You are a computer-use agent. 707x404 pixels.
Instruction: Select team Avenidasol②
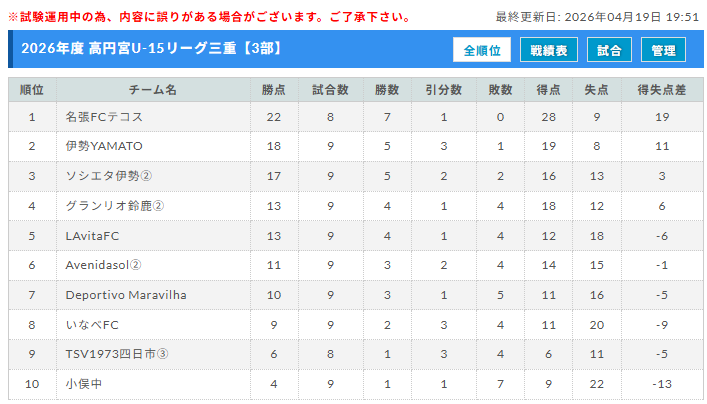pos(103,265)
